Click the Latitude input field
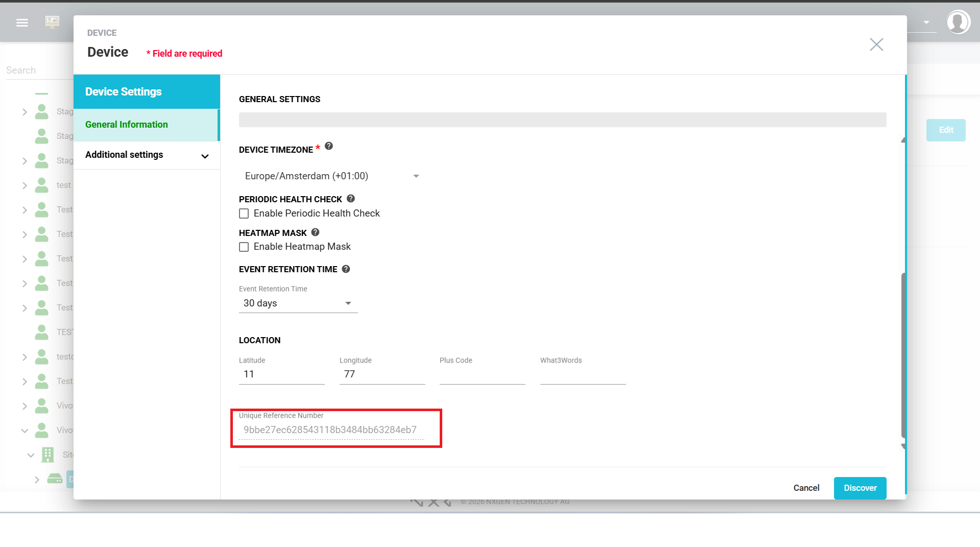This screenshot has width=980, height=547. [281, 374]
